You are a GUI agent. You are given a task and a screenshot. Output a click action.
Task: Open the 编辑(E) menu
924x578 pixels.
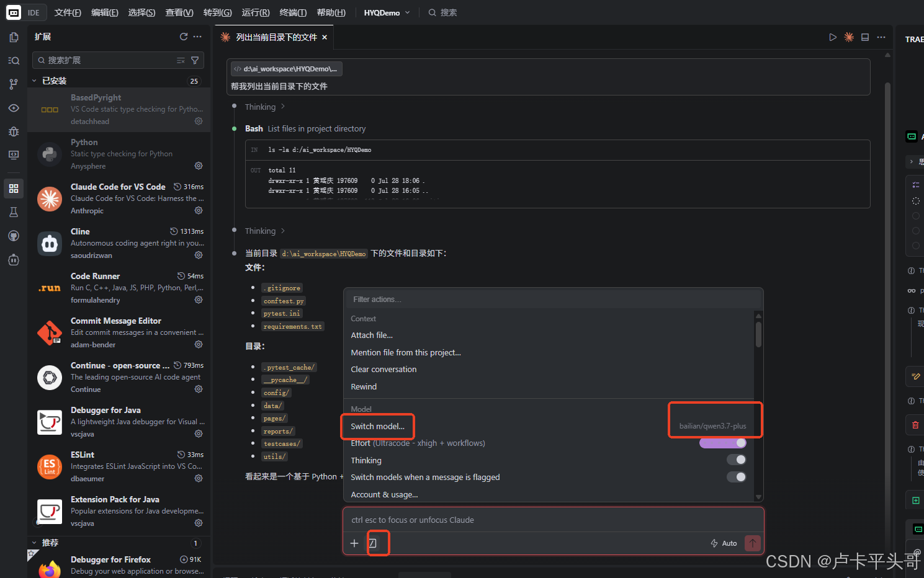[x=104, y=12]
